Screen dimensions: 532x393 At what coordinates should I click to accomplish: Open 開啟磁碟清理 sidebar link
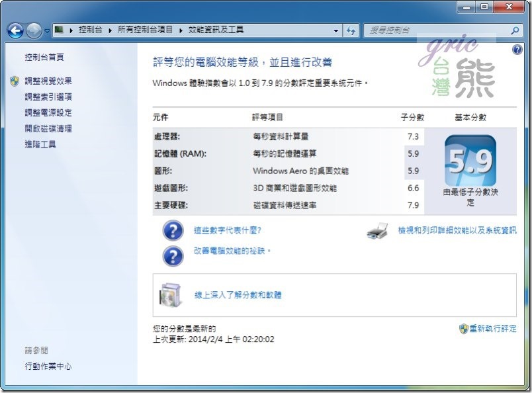(x=48, y=128)
